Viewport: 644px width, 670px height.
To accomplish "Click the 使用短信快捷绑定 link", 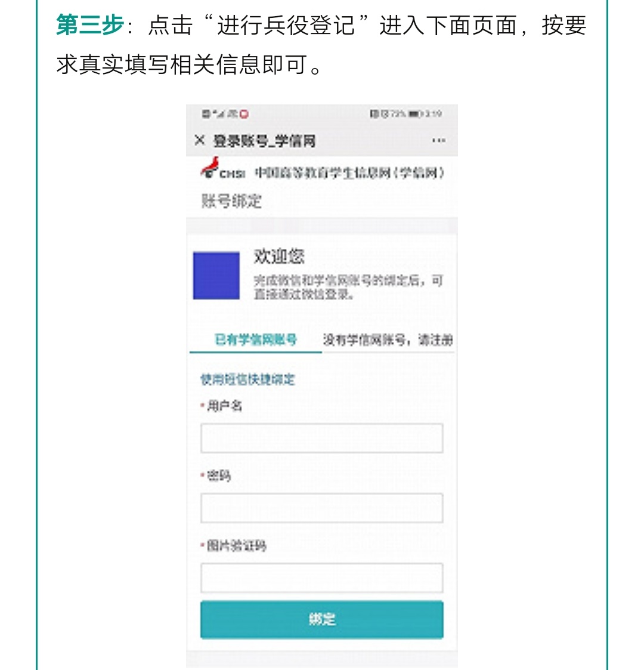I will coord(247,379).
